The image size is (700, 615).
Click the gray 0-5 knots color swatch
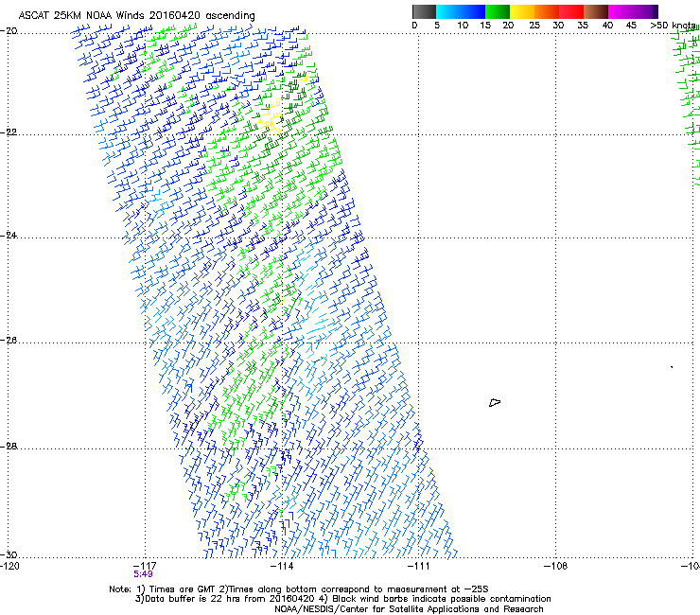point(424,11)
